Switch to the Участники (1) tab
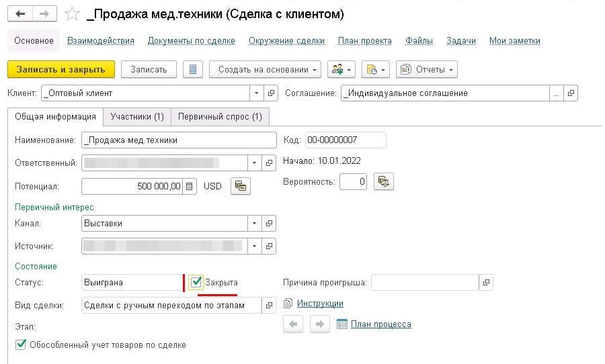605x364 pixels. pyautogui.click(x=137, y=116)
